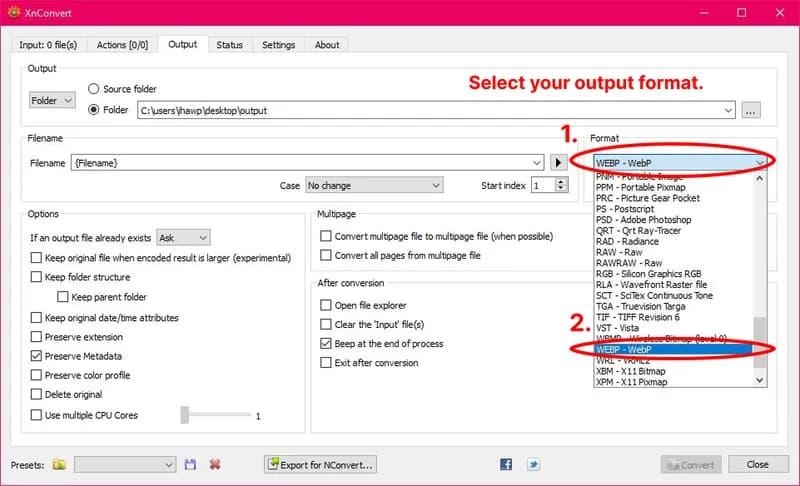800x486 pixels.
Task: Choose XBM - X11 Bitmap format
Action: coord(673,371)
